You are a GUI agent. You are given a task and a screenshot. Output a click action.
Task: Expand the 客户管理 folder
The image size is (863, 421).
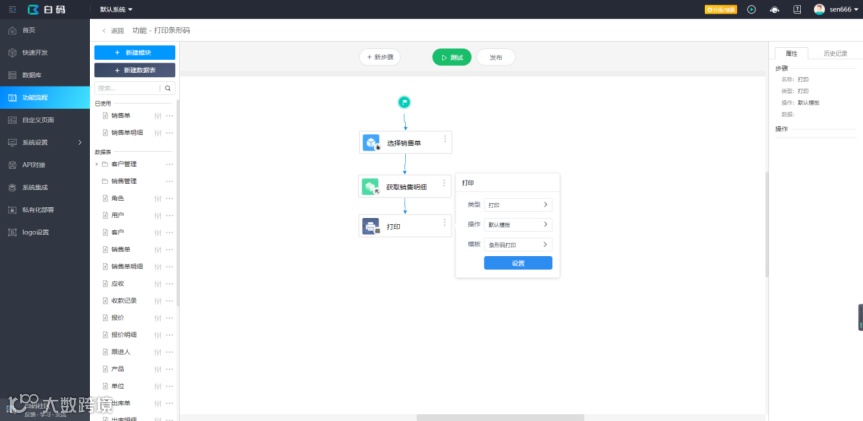pyautogui.click(x=97, y=164)
